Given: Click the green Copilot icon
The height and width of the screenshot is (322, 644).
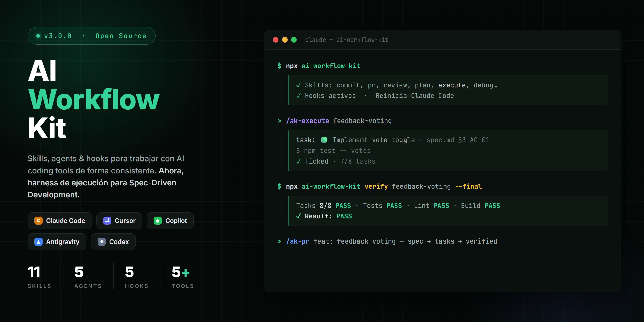Looking at the screenshot, I should pyautogui.click(x=158, y=221).
